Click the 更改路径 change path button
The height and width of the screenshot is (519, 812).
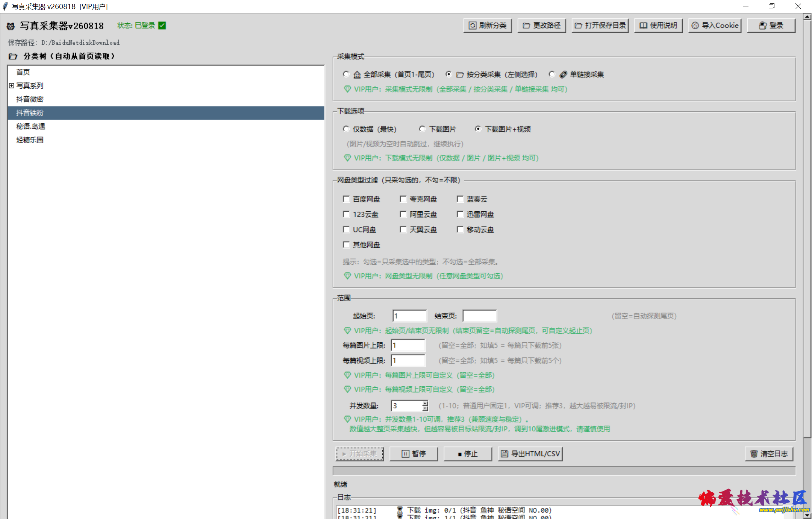(542, 26)
